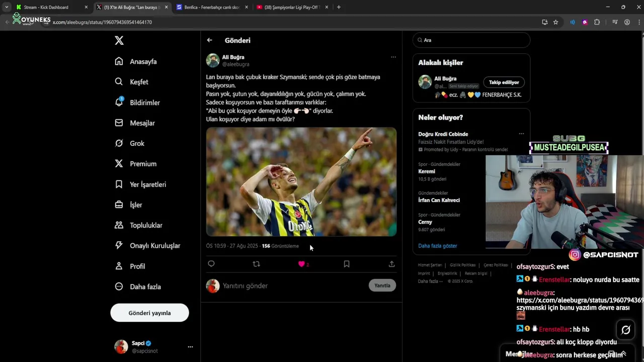The height and width of the screenshot is (362, 644).
Task: Click the share icon under the post
Action: [391, 264]
